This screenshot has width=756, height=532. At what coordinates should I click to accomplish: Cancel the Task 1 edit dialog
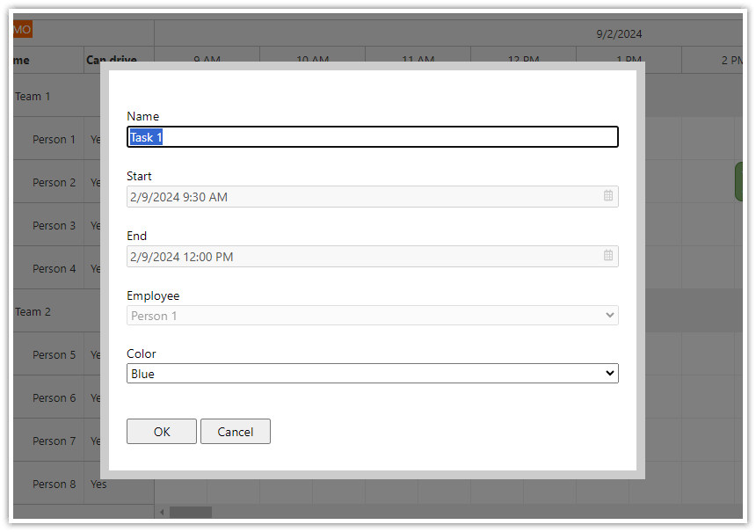235,431
